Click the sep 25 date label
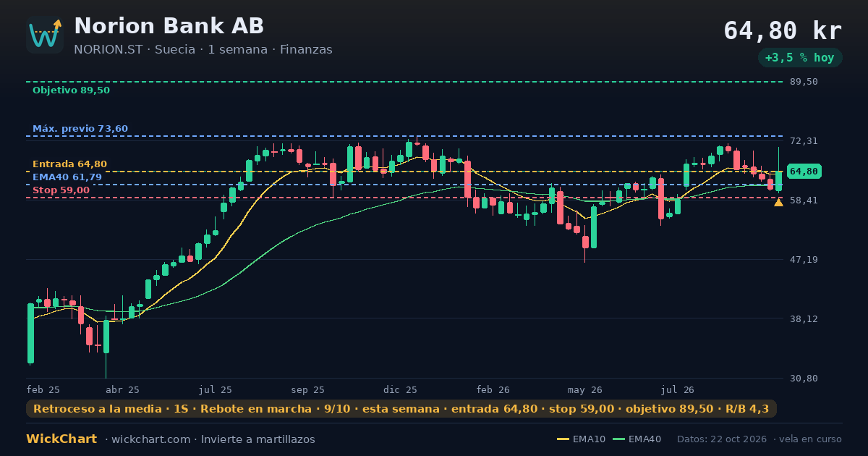 308,389
